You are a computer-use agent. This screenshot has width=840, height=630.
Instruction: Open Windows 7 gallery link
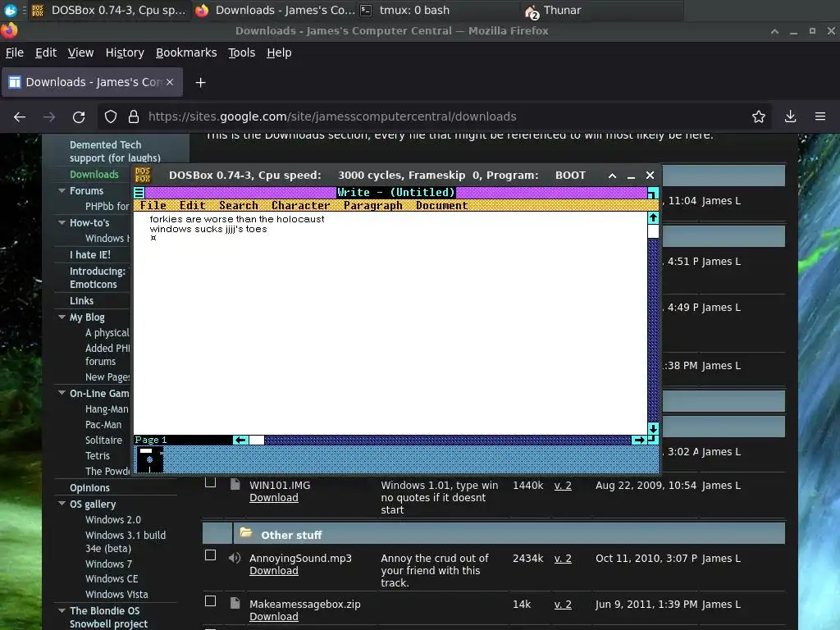pyautogui.click(x=109, y=564)
